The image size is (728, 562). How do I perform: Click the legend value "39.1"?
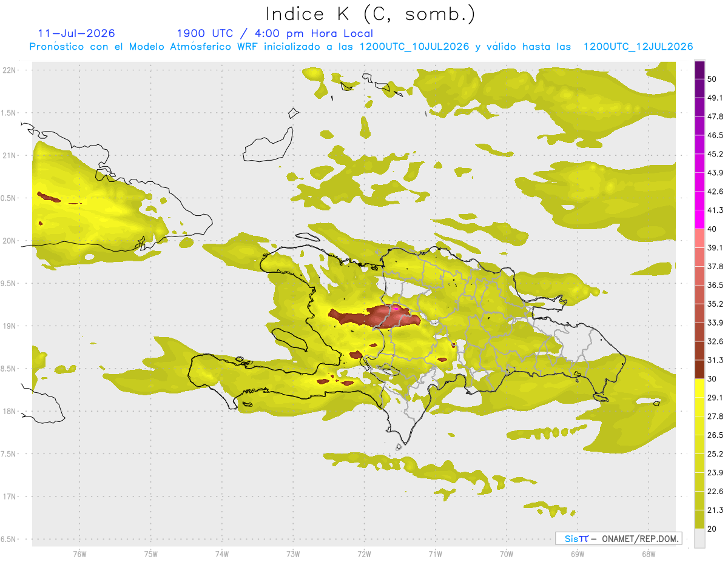pyautogui.click(x=716, y=247)
